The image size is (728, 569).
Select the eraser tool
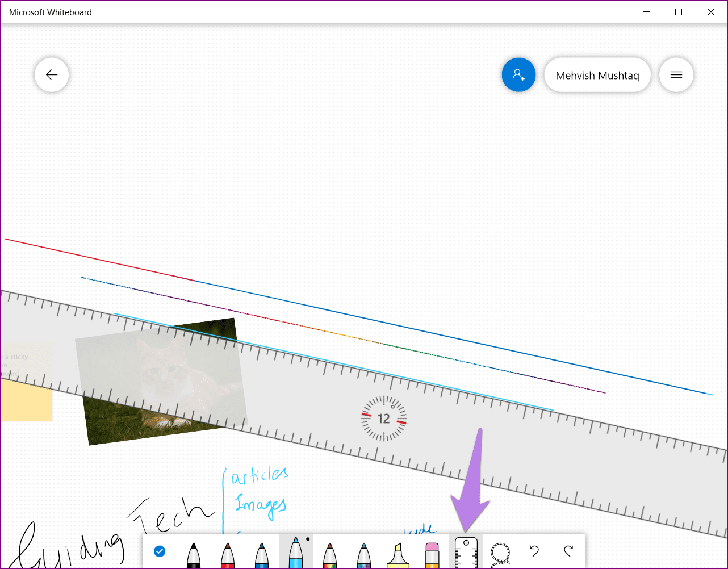(432, 555)
